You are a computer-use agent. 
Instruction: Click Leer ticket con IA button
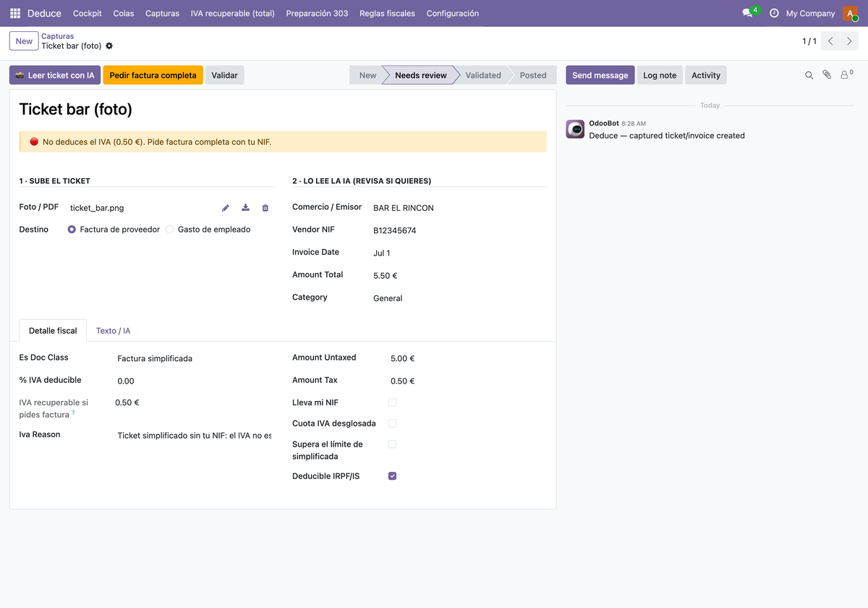tap(55, 75)
